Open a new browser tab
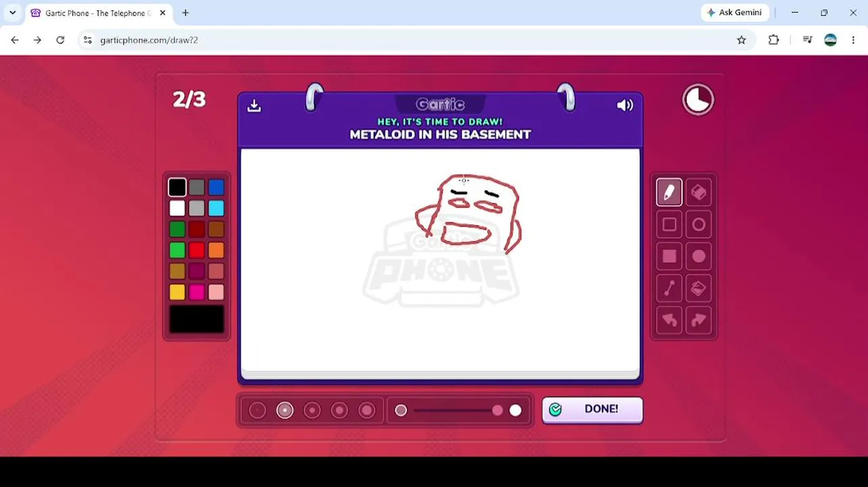 [185, 13]
